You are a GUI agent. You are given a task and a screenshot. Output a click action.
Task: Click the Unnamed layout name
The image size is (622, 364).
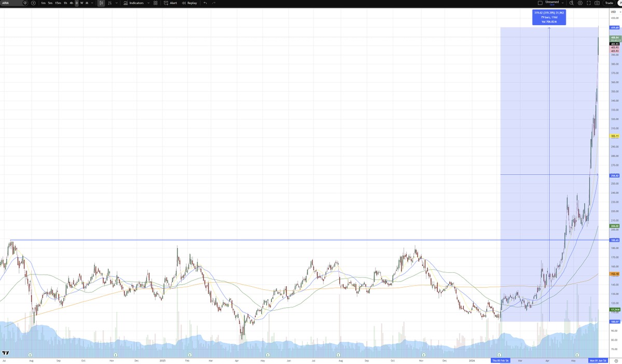click(552, 3)
